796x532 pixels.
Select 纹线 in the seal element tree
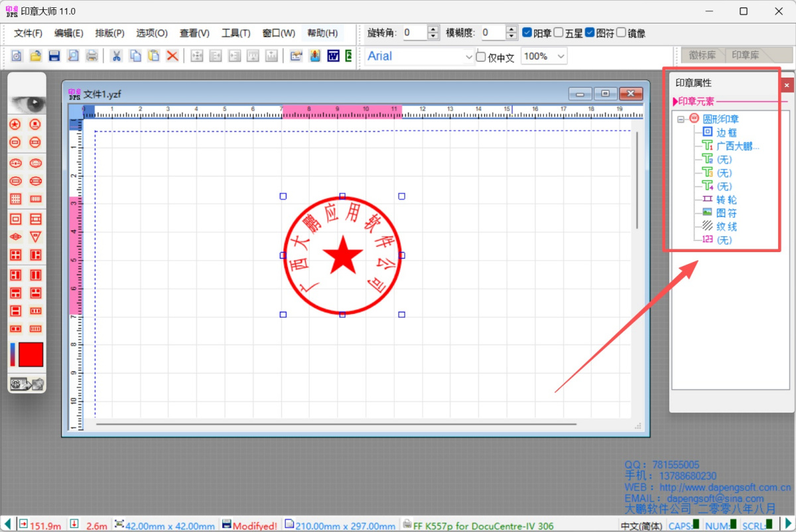click(726, 227)
